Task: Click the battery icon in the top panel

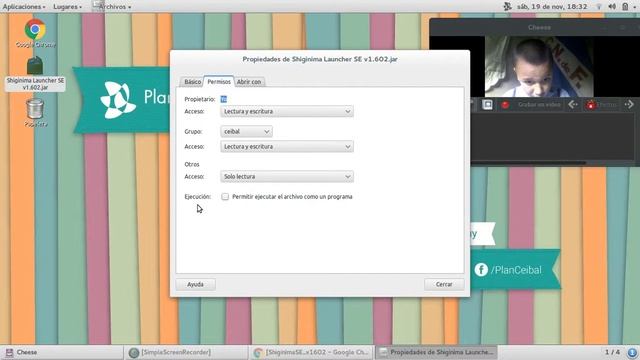Action: tap(625, 6)
